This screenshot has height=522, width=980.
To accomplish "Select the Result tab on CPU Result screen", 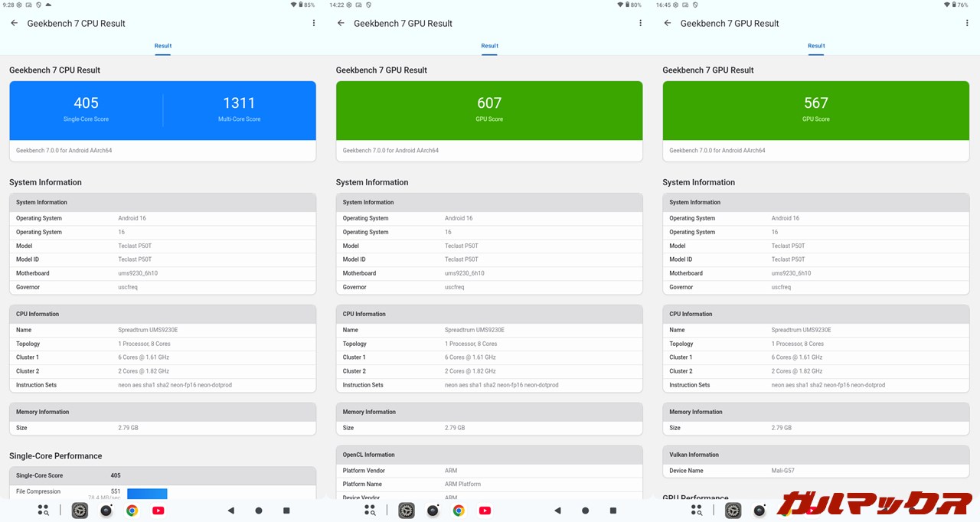I will 163,46.
